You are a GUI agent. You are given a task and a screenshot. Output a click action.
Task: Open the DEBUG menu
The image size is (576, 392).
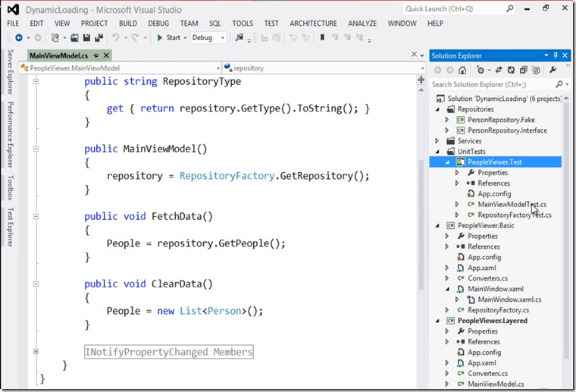(x=158, y=24)
